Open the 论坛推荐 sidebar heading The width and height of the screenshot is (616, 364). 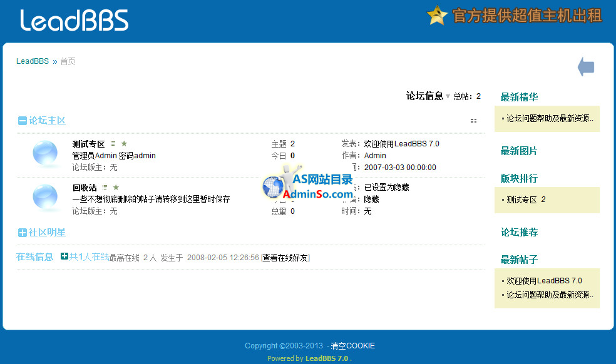(x=519, y=232)
